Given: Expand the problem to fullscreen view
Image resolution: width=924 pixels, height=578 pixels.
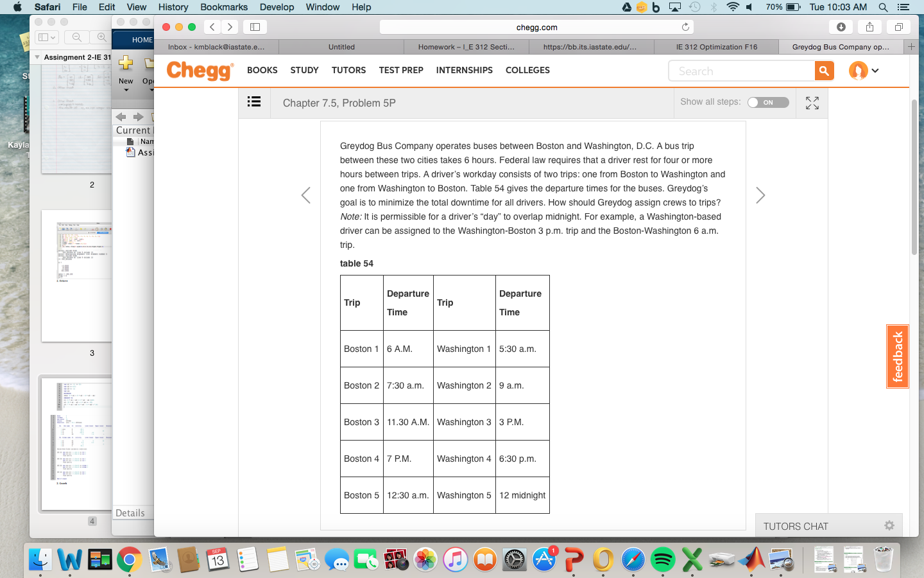Looking at the screenshot, I should (812, 102).
